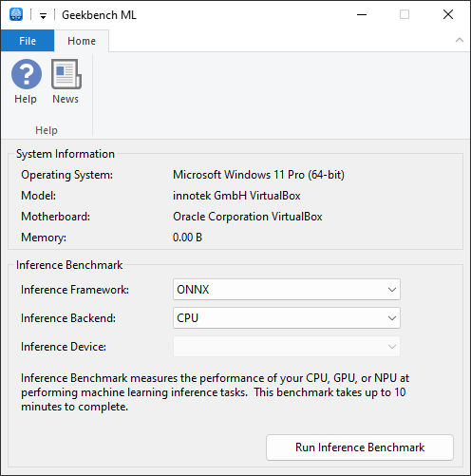471x476 pixels.
Task: Click the 'Inference Backend:' label
Action: coord(68,318)
